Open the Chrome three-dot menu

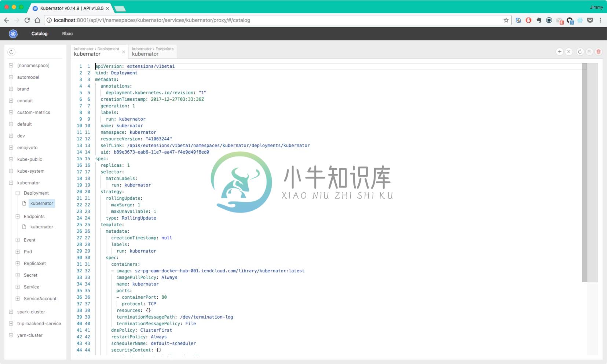click(x=600, y=20)
